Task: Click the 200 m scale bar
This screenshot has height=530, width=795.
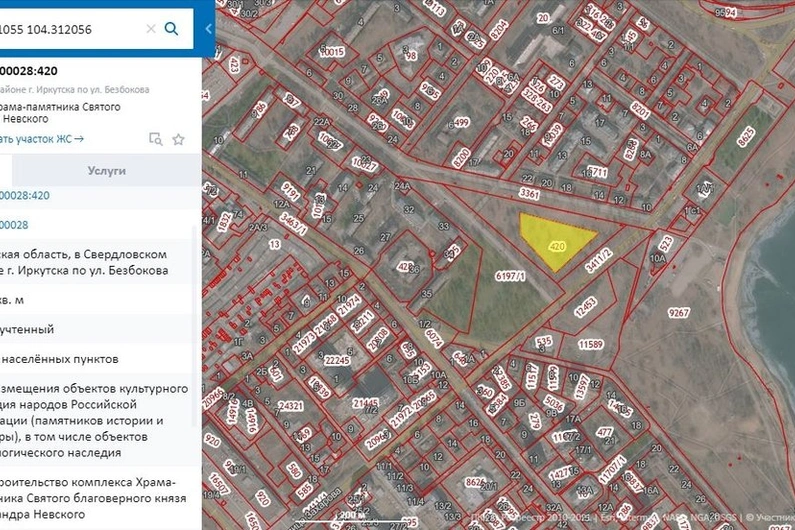Action: (x=349, y=517)
